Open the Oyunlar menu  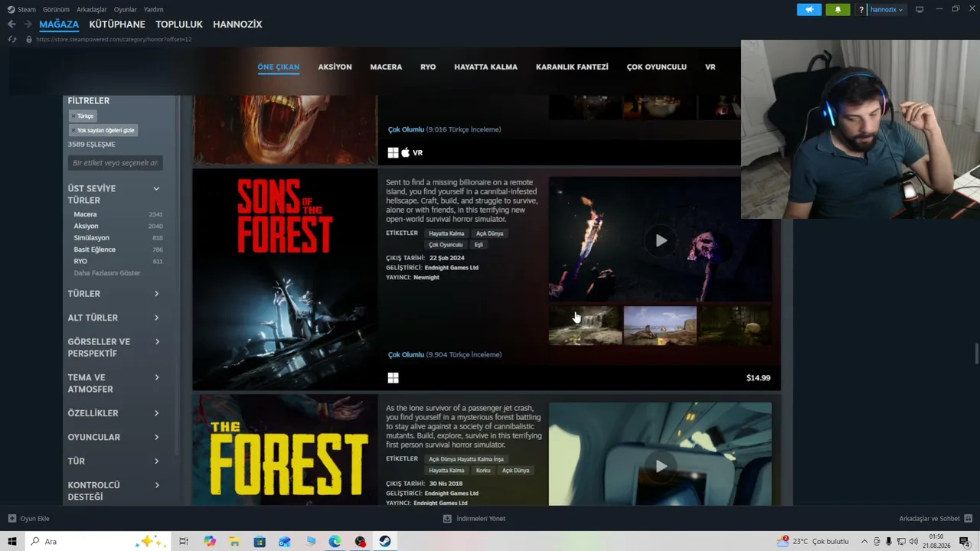pos(126,10)
